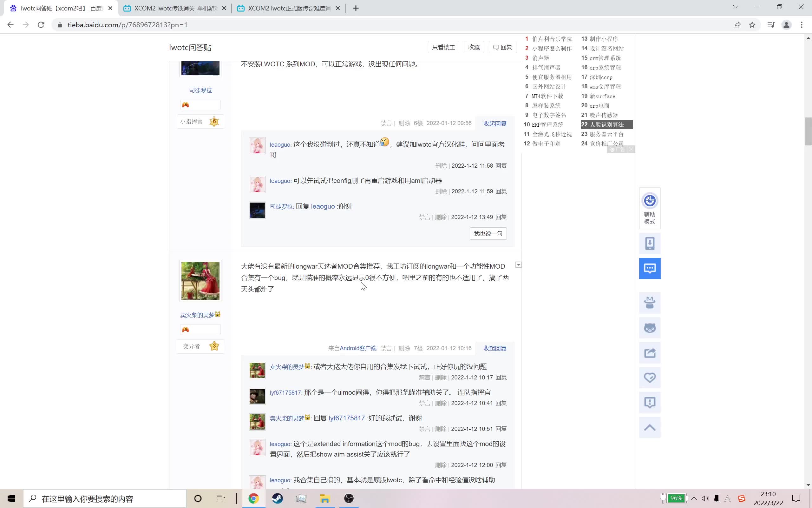Delete leaoguo's 11:59 comment
The width and height of the screenshot is (812, 508).
(x=441, y=191)
